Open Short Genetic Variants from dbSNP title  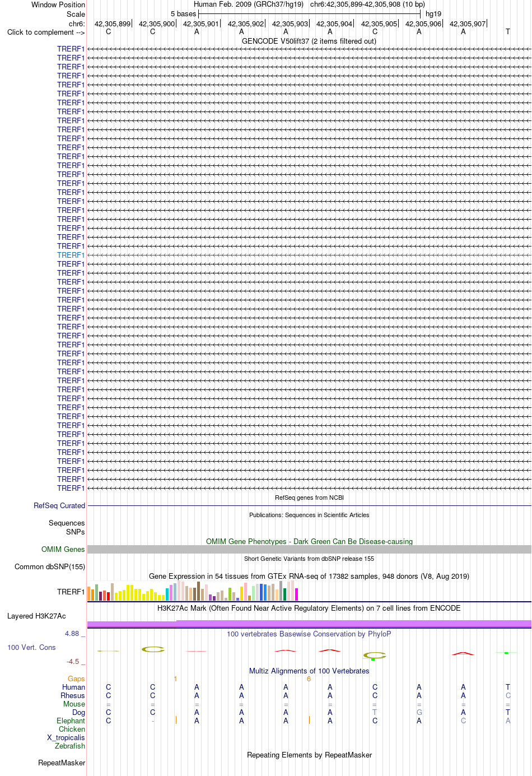(x=309, y=559)
